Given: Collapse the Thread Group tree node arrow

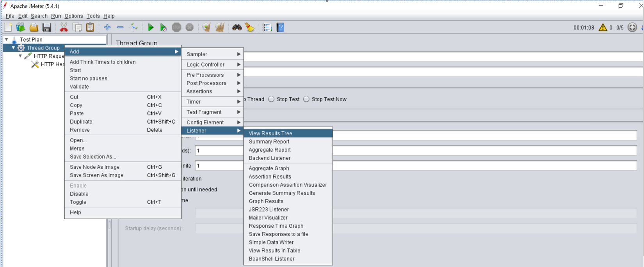Looking at the screenshot, I should [14, 48].
